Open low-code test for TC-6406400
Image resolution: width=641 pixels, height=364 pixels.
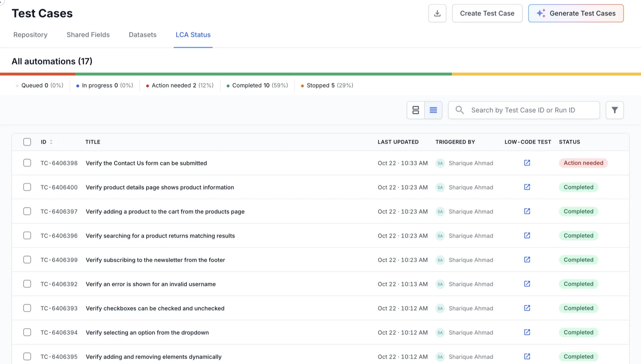tap(527, 187)
